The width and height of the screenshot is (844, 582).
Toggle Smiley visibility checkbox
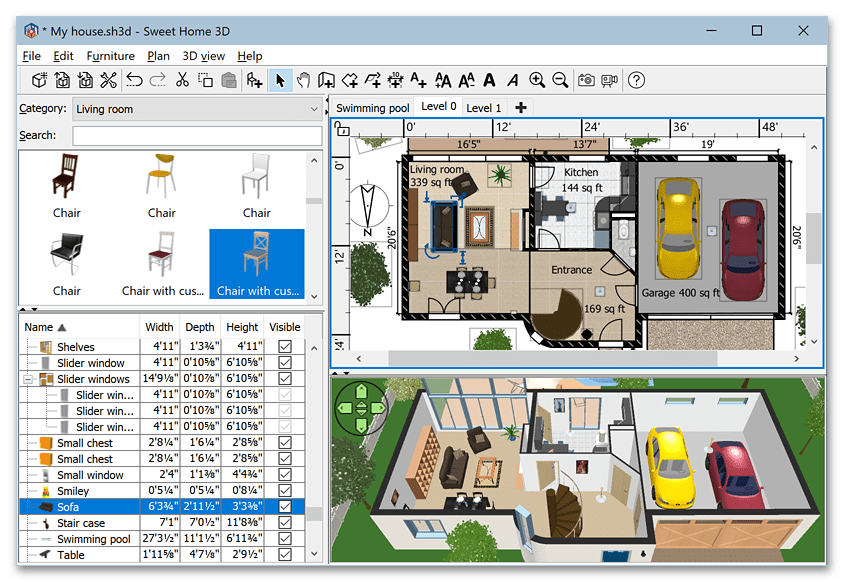point(285,490)
